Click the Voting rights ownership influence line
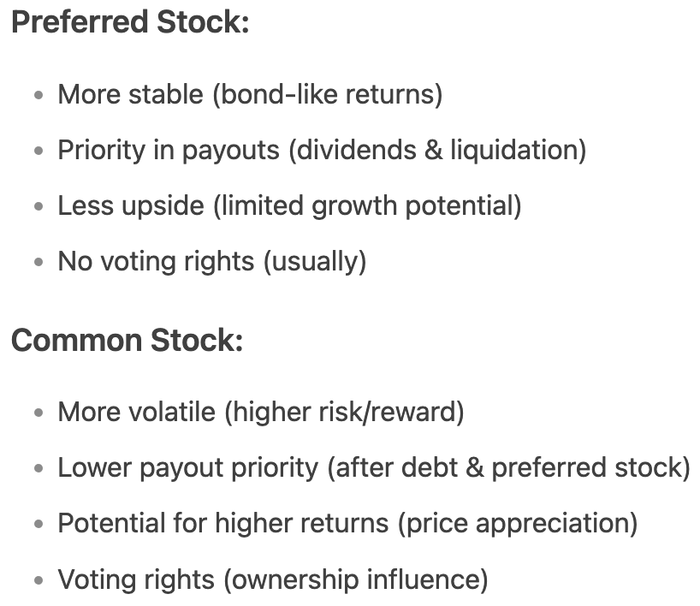Viewport: 700px width, 606px height. click(273, 579)
